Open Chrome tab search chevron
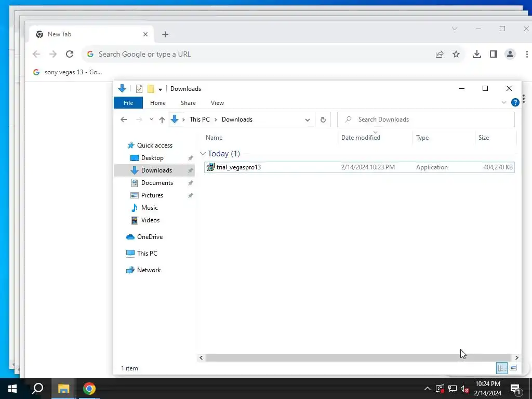This screenshot has width=532, height=399. [x=454, y=29]
